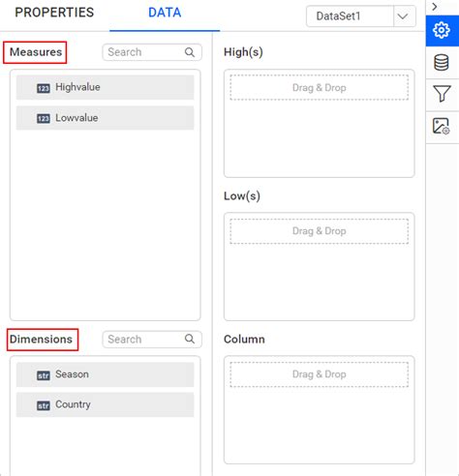Click string type icon beside Country

pos(44,405)
